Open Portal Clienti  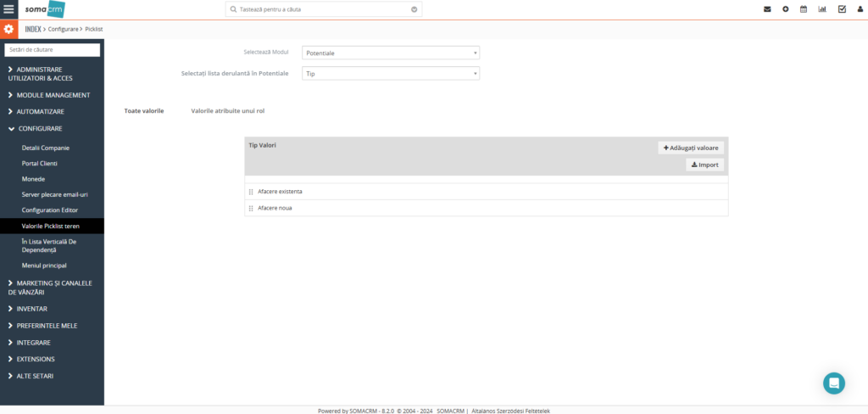(x=39, y=164)
